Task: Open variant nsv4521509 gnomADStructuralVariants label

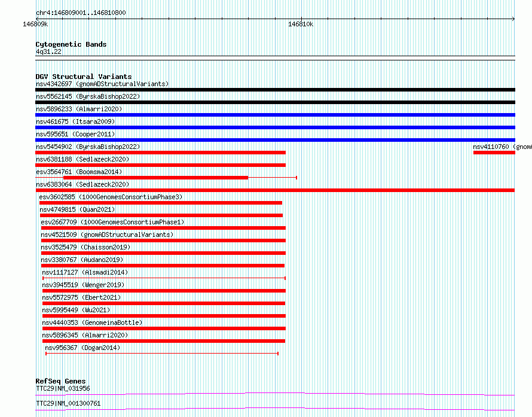Action: [107, 235]
